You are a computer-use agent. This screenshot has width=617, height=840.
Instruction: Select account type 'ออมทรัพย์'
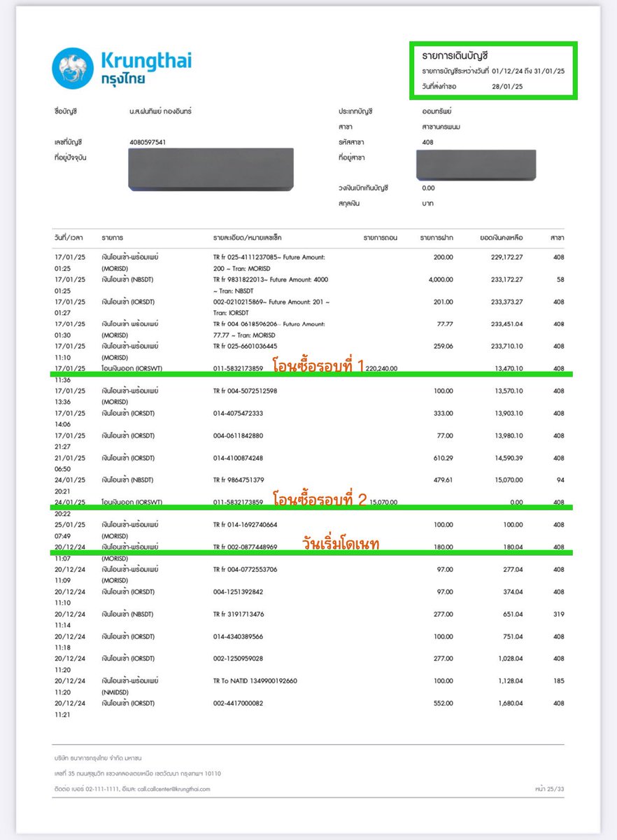(x=438, y=112)
